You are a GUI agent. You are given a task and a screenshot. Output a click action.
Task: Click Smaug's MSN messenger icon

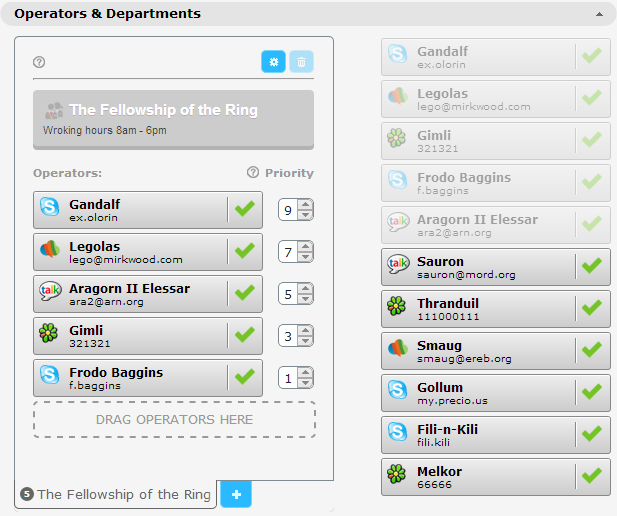pos(397,348)
